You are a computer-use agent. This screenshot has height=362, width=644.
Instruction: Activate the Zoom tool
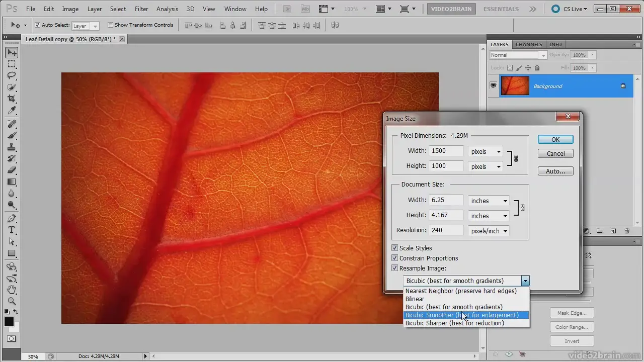(x=11, y=301)
